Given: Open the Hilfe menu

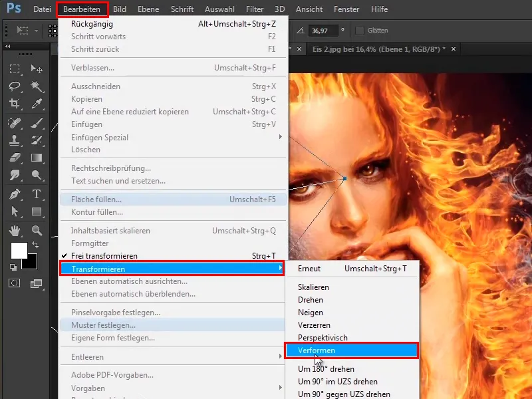Looking at the screenshot, I should click(379, 9).
